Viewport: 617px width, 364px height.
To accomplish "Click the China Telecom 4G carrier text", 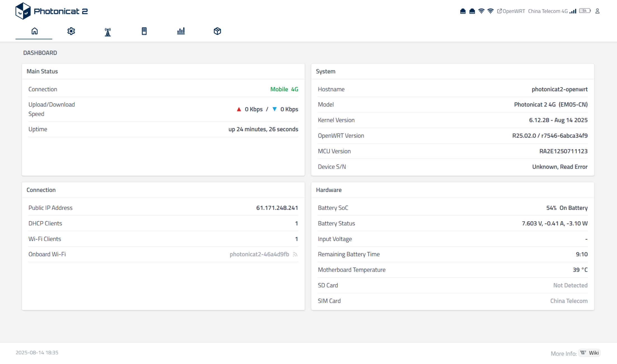I will click(548, 11).
